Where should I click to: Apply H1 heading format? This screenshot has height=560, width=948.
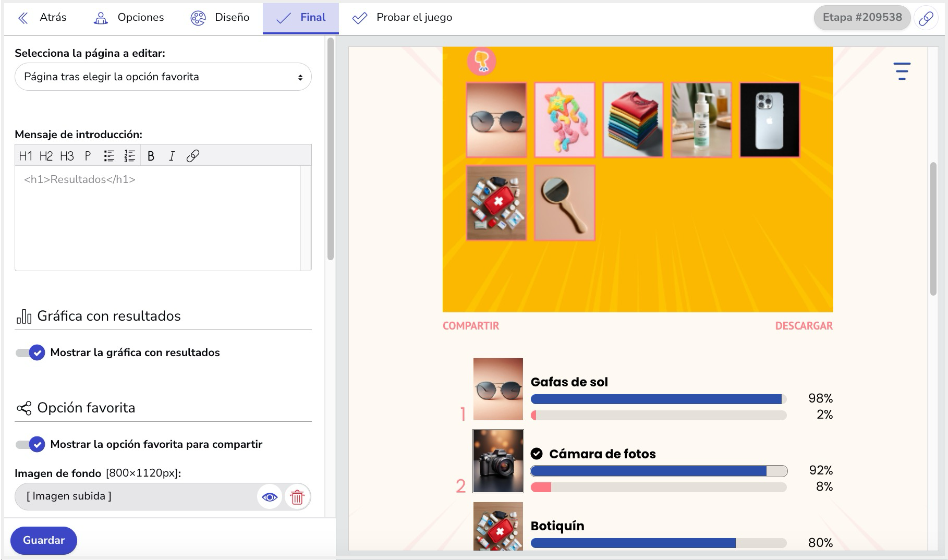click(26, 156)
